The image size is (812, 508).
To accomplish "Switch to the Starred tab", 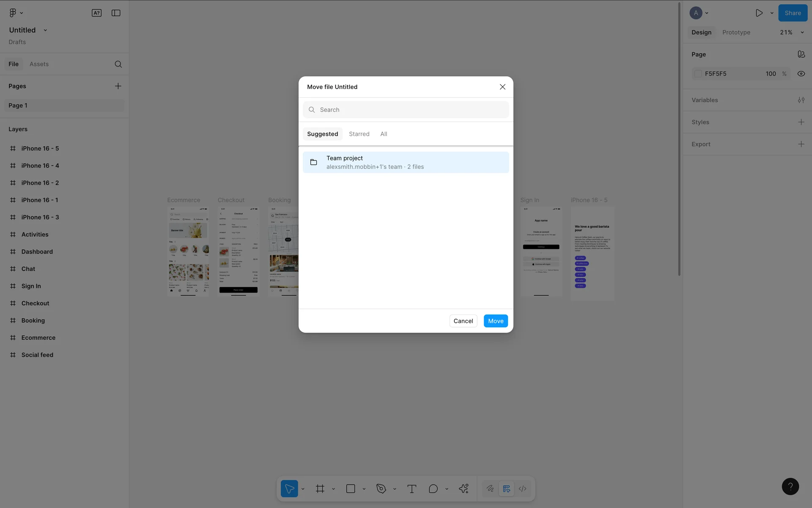I will (x=359, y=134).
